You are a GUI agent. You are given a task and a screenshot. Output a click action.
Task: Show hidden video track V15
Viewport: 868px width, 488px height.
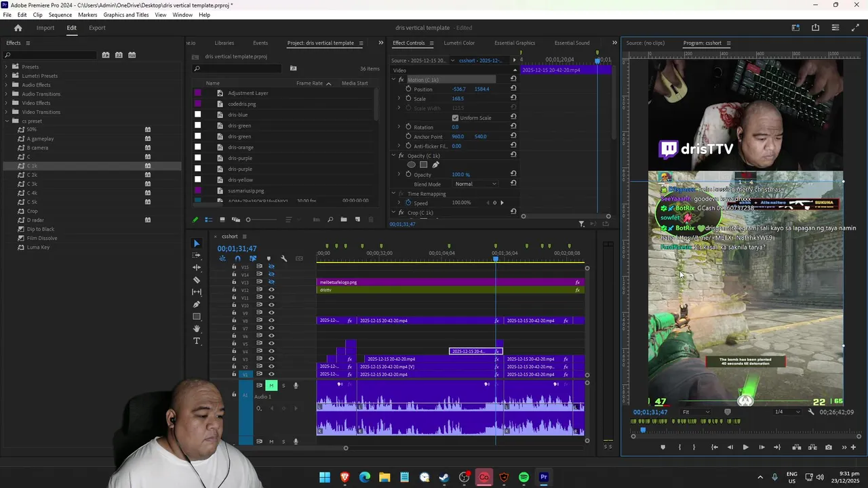tap(271, 266)
